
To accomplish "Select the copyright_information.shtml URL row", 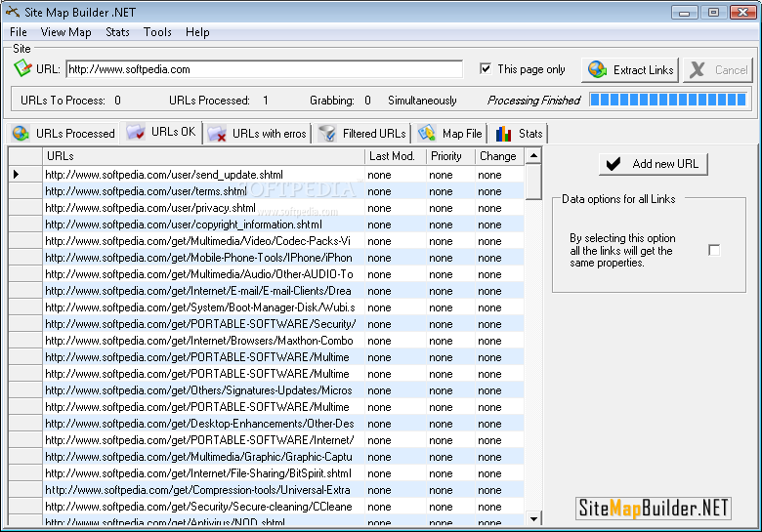I will pyautogui.click(x=283, y=225).
